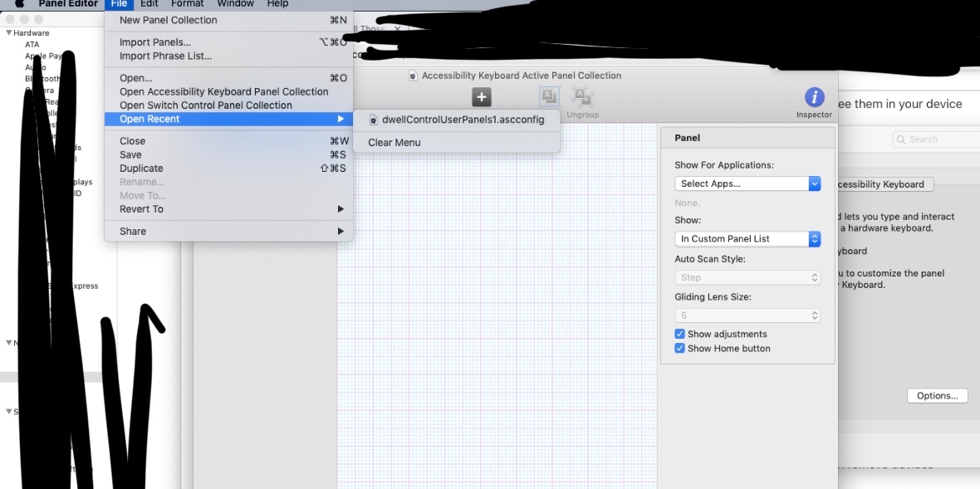Image resolution: width=980 pixels, height=489 pixels.
Task: Open the Help menu
Action: (277, 4)
